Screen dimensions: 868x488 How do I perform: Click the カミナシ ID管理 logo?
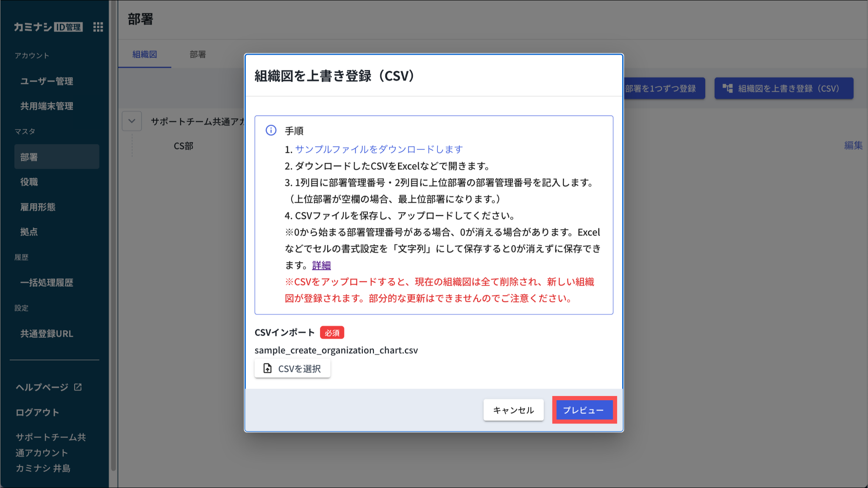[48, 27]
